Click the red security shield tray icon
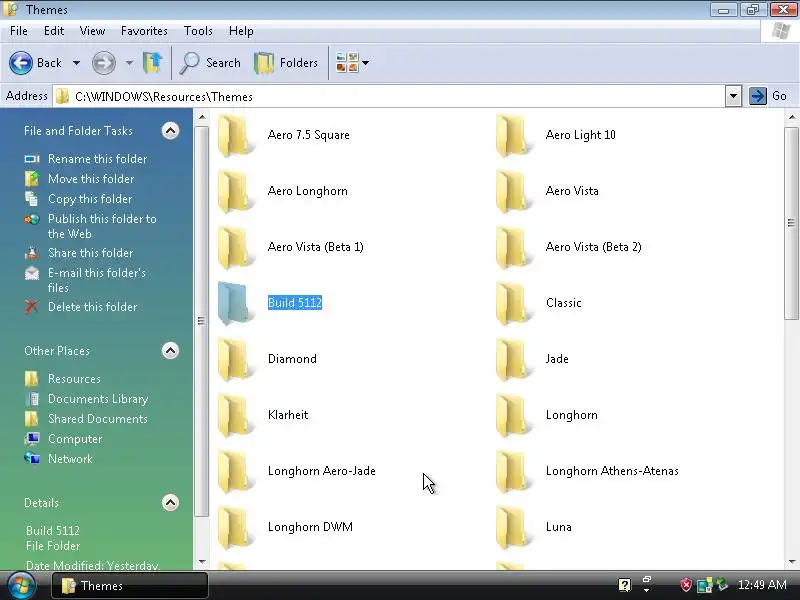 (x=686, y=585)
